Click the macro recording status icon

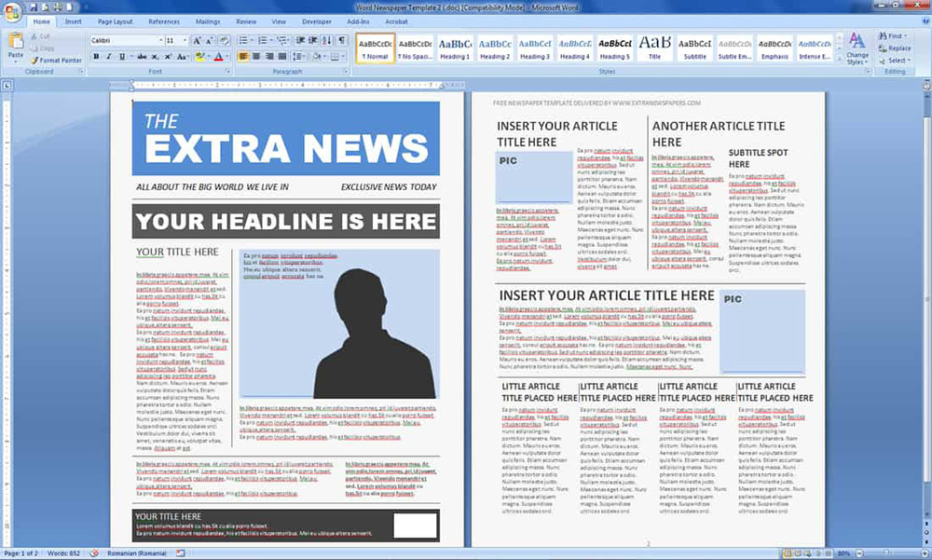click(x=180, y=553)
